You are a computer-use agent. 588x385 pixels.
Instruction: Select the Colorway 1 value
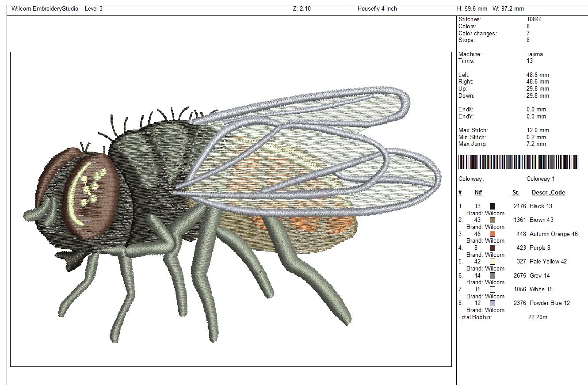540,179
